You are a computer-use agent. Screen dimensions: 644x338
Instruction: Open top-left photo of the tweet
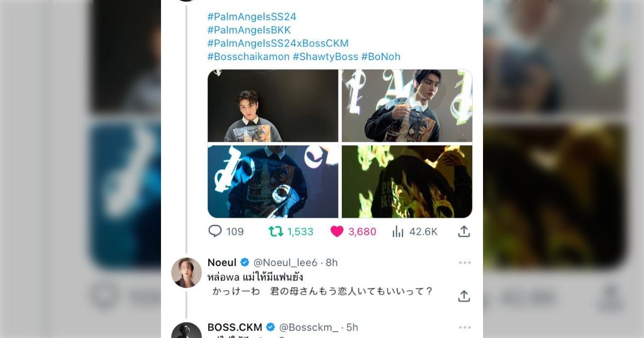click(x=273, y=106)
